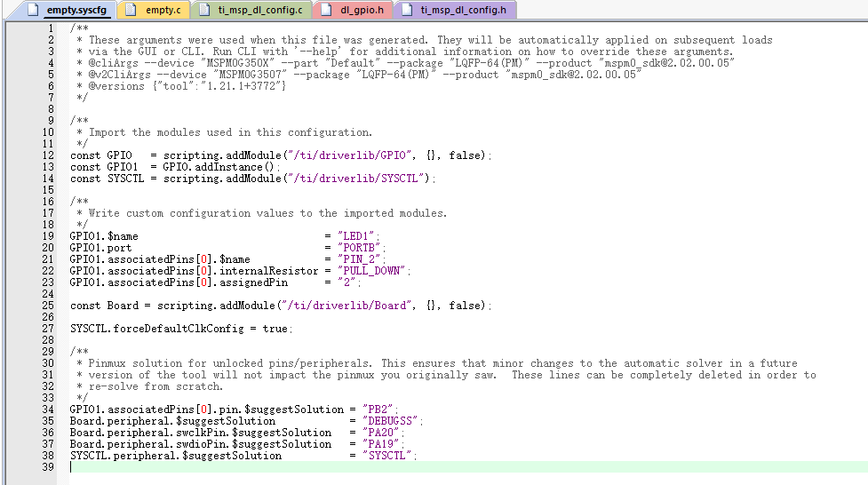Open the empty.c tab

155,10
